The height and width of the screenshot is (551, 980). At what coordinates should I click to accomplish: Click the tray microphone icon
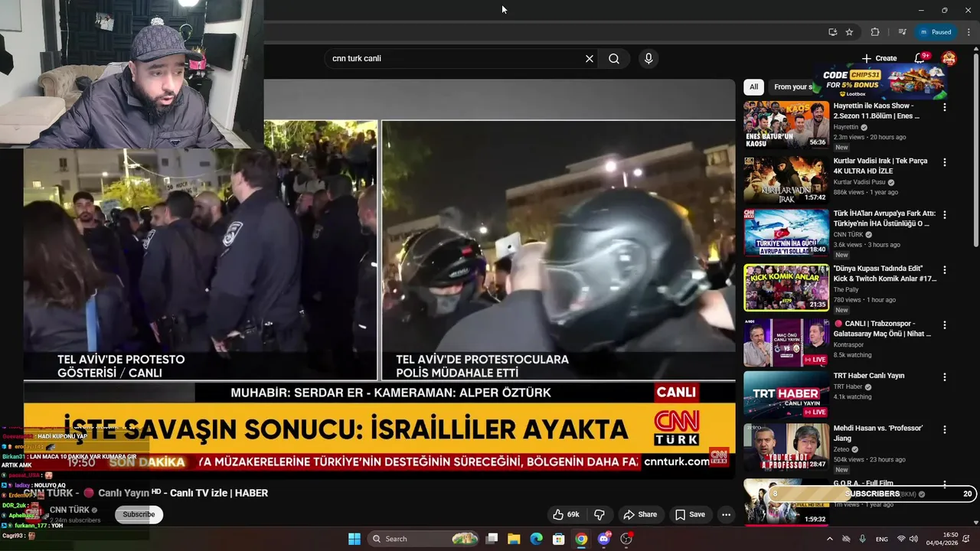pyautogui.click(x=863, y=539)
